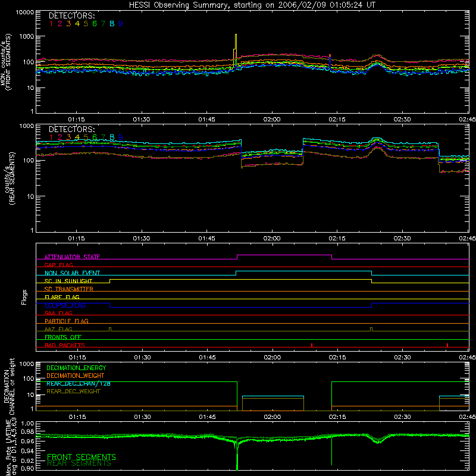Select SC_TRANSMITTER flag label
Viewport: 476px width, 476px height.
tap(69, 289)
